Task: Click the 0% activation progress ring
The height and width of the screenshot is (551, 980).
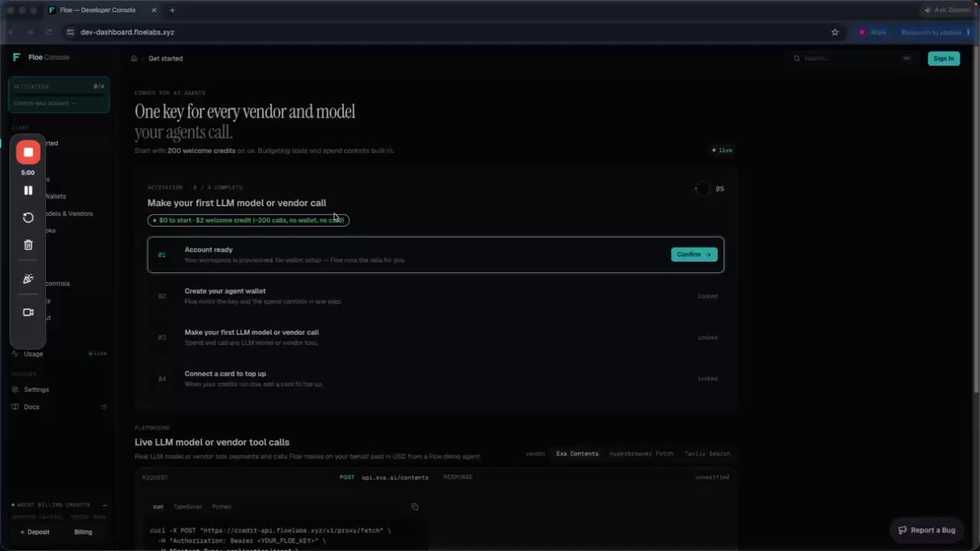Action: click(x=702, y=188)
